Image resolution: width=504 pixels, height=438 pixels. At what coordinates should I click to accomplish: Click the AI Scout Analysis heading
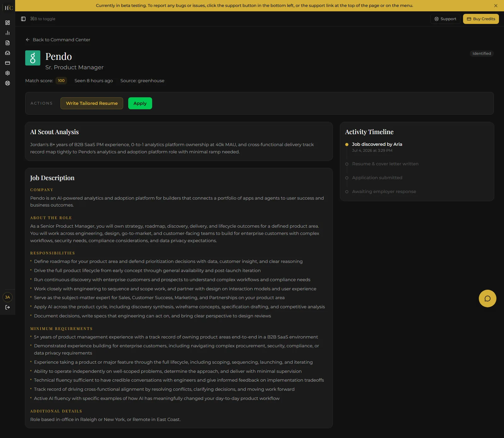pos(54,132)
